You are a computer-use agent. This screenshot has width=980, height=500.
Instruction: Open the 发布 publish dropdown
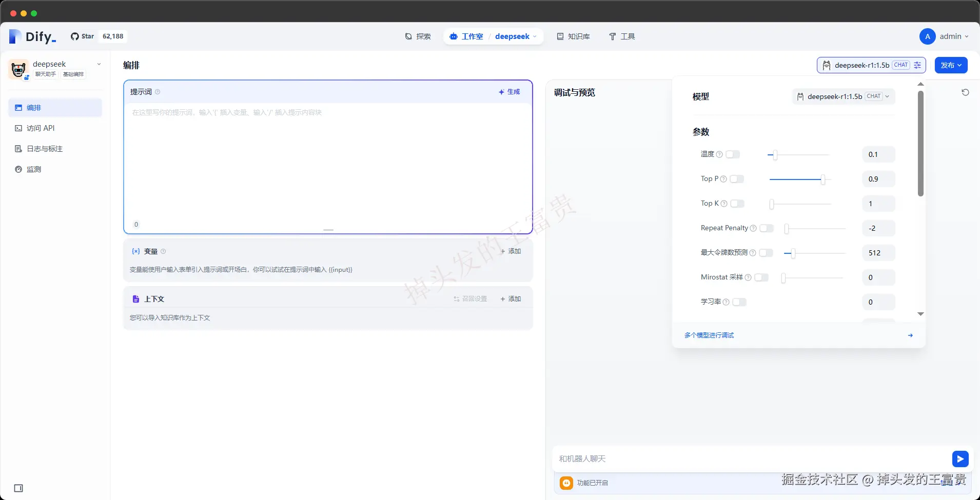click(x=951, y=65)
